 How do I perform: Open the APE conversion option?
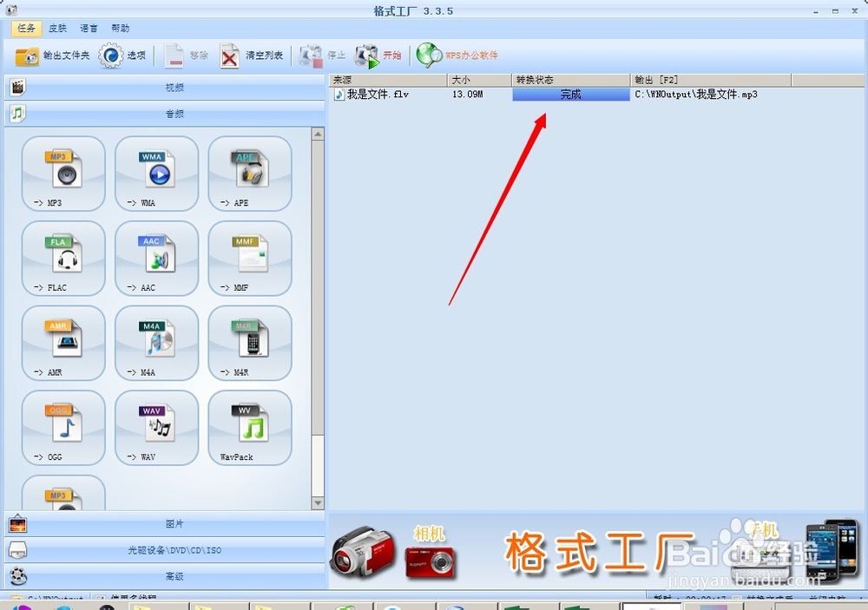click(249, 174)
